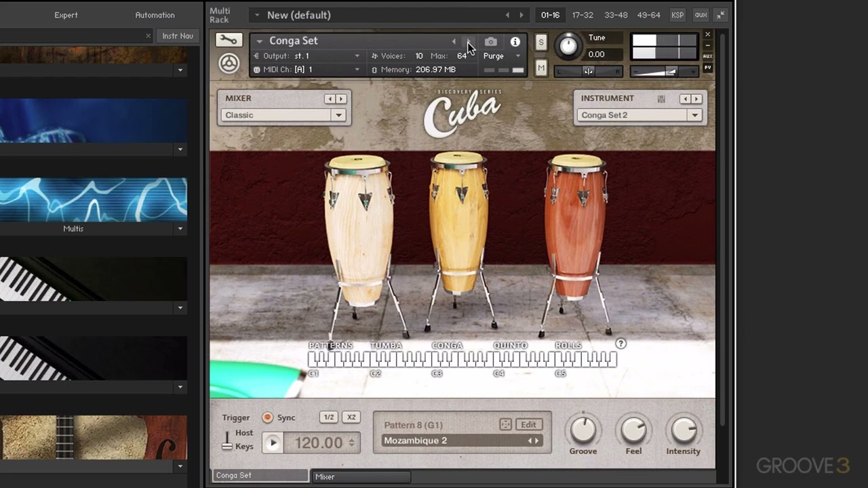Open the Mixer preset dropdown (Classic)
The width and height of the screenshot is (868, 488).
[283, 115]
